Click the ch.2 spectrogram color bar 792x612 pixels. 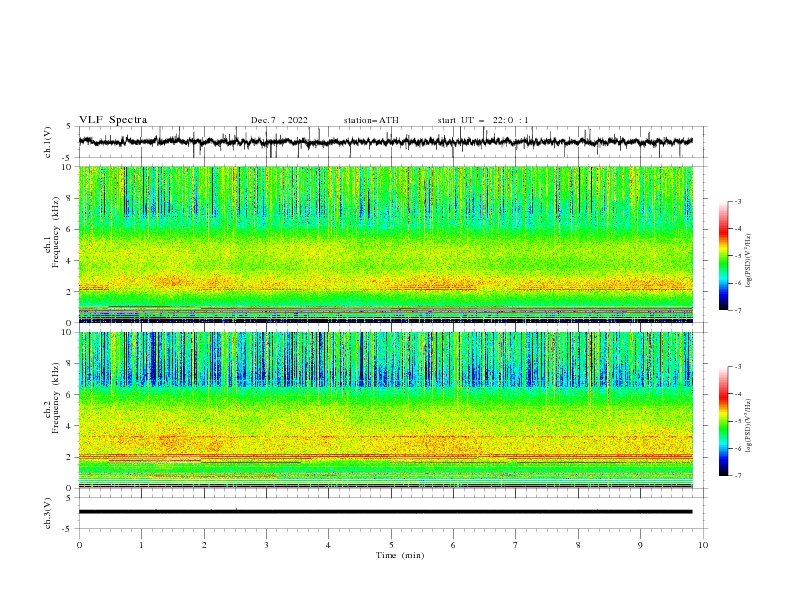(x=723, y=421)
